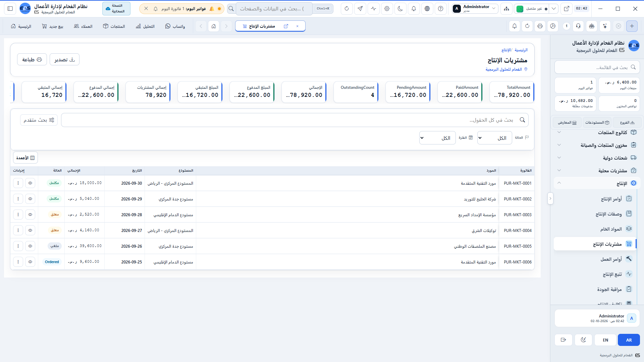Click the search all fields input
The width and height of the screenshot is (644, 362).
click(x=294, y=120)
